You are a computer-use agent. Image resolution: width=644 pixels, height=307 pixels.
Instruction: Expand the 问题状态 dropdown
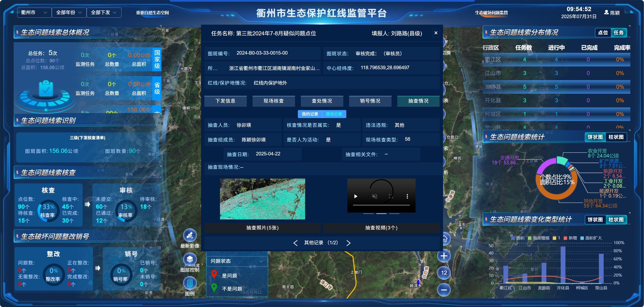(x=237, y=261)
